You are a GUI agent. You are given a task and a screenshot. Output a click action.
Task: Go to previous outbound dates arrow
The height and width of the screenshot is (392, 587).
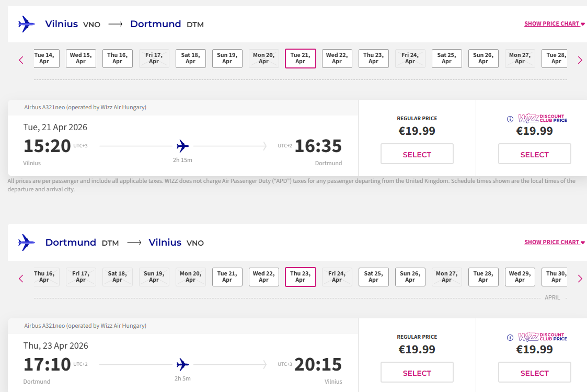[21, 60]
